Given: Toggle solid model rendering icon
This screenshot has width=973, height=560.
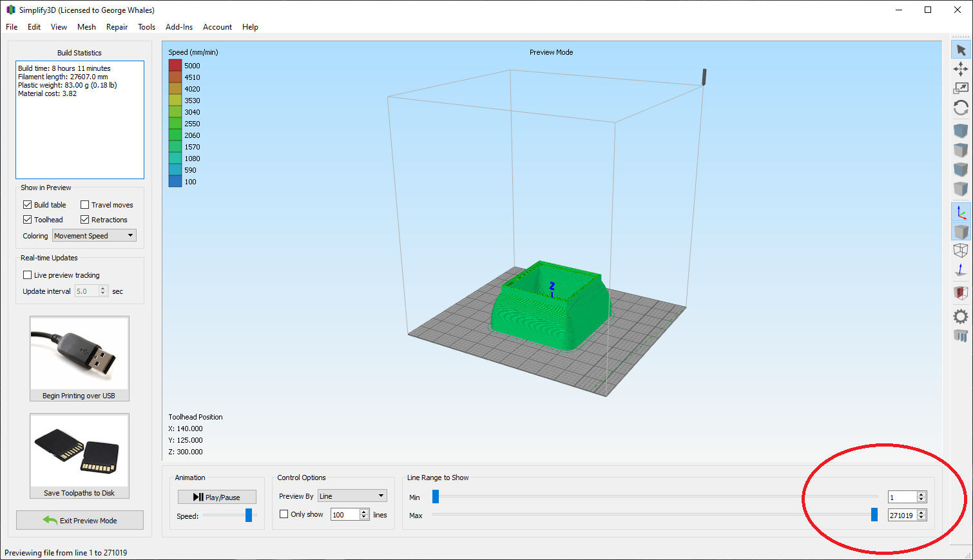Looking at the screenshot, I should (x=961, y=231).
